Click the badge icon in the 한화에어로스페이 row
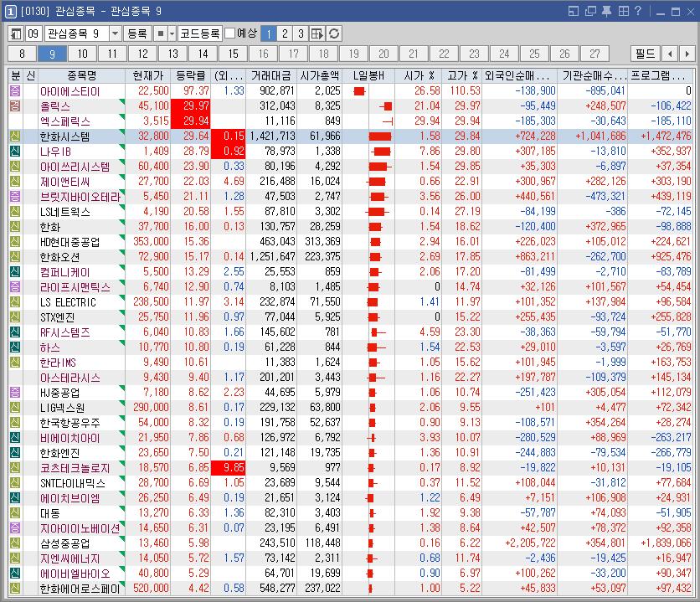Screen dimensions: 700x602 coord(15,588)
